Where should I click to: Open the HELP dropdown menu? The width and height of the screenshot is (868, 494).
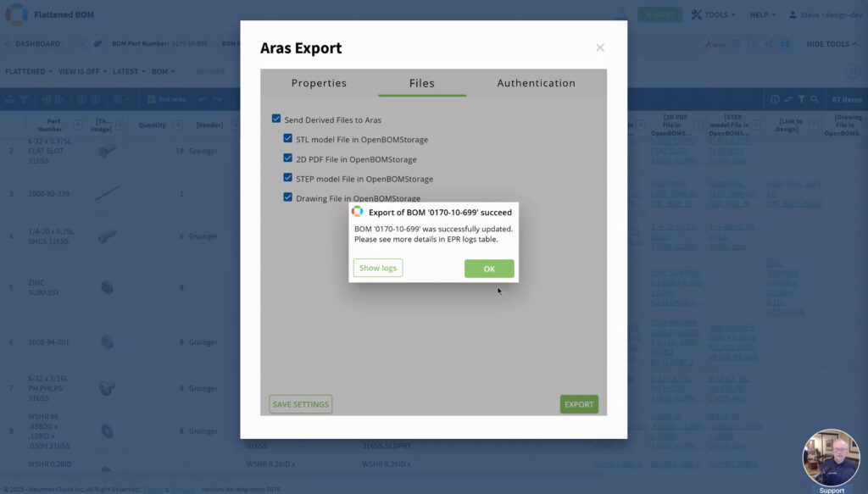click(x=762, y=15)
